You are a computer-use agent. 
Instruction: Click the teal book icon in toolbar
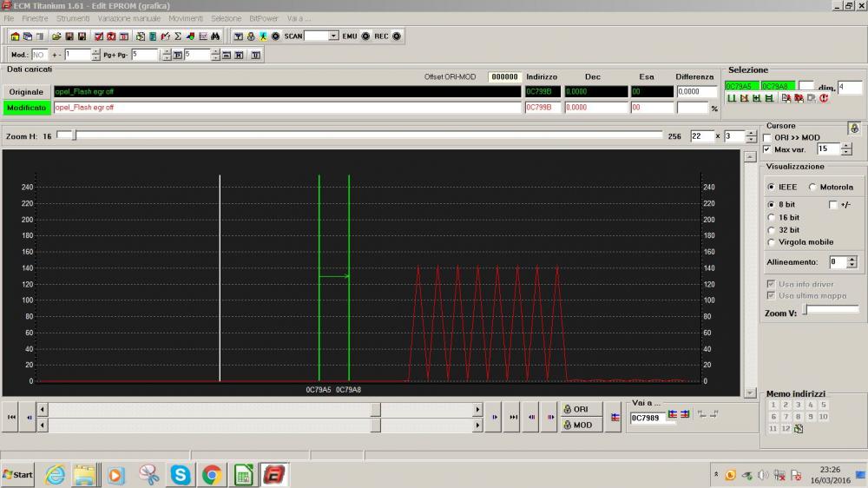click(x=153, y=36)
